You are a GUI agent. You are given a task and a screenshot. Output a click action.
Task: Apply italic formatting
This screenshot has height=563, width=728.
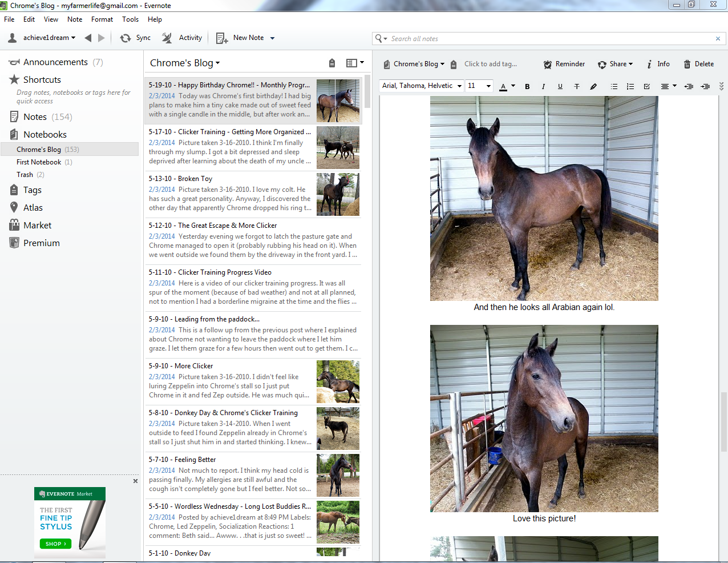(x=543, y=86)
